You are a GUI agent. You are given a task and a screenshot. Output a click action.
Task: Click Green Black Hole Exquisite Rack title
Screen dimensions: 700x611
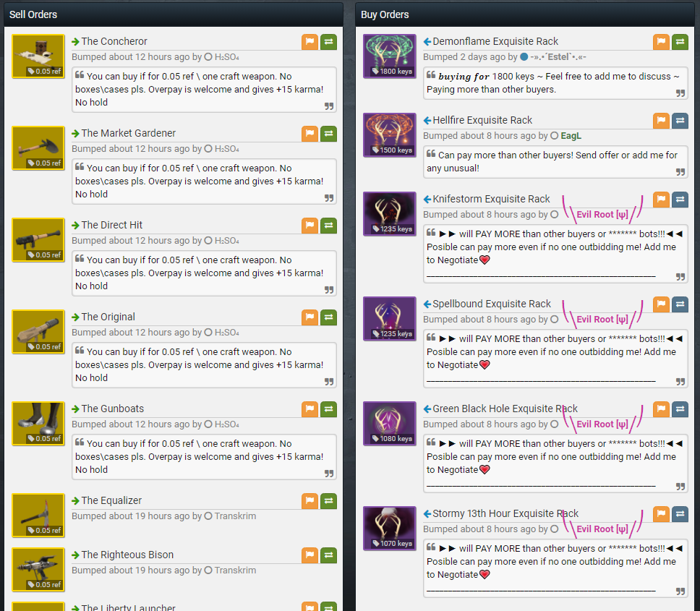pyautogui.click(x=505, y=409)
